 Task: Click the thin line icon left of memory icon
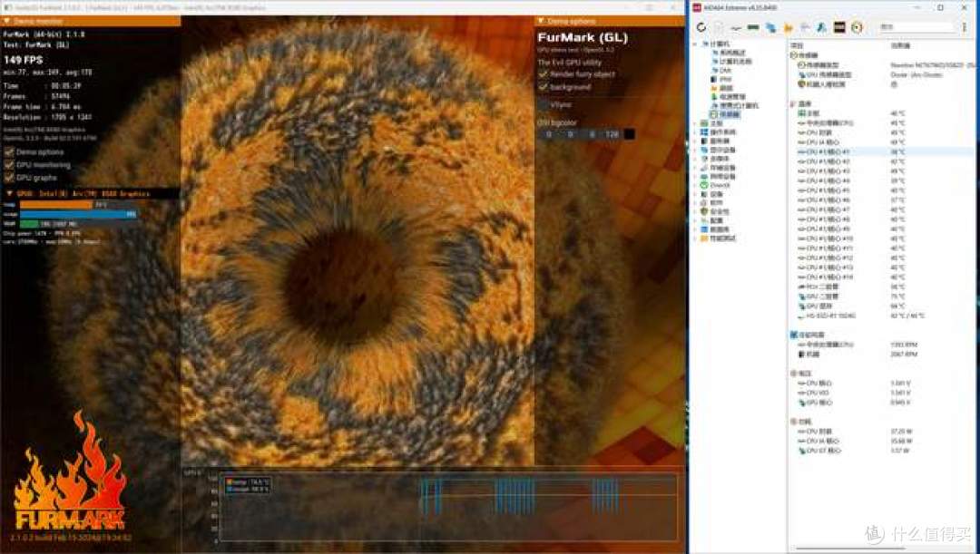(x=736, y=27)
